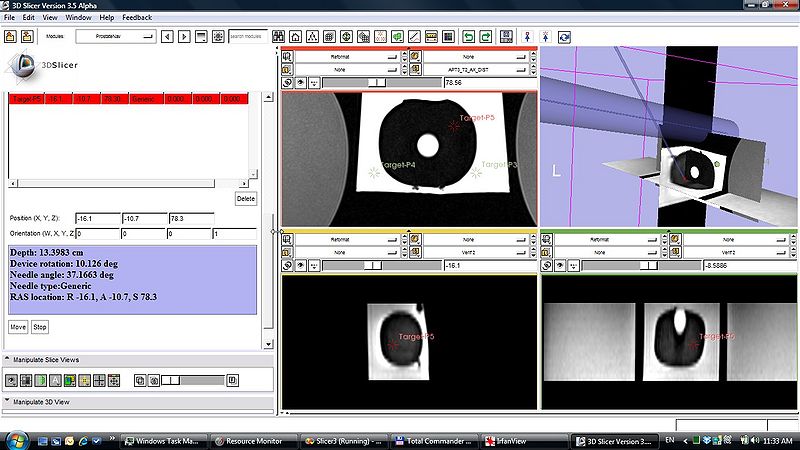Click the fit-to-window icon in Manipulate Slice Views
Image resolution: width=800 pixels, height=450 pixels.
point(114,380)
